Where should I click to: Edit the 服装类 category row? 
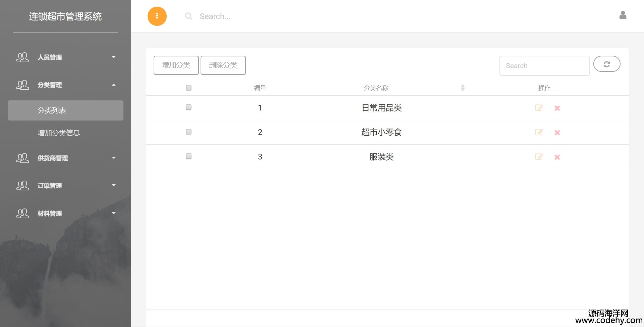(539, 157)
